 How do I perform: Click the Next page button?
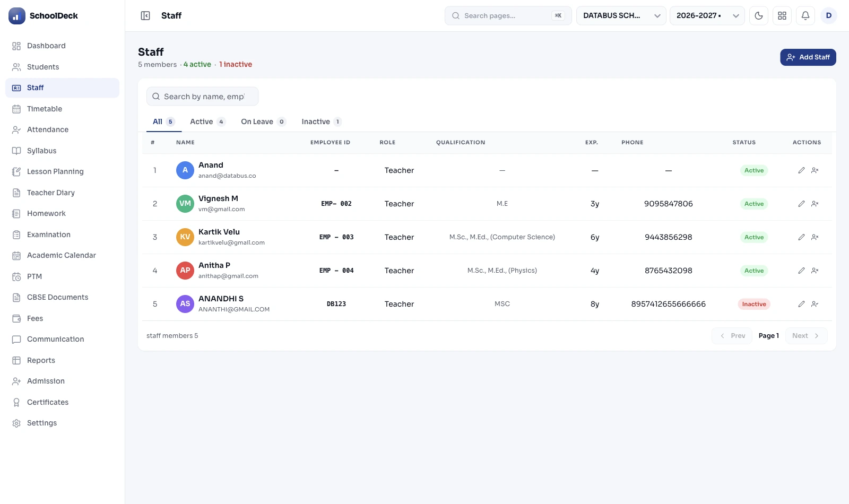tap(806, 336)
